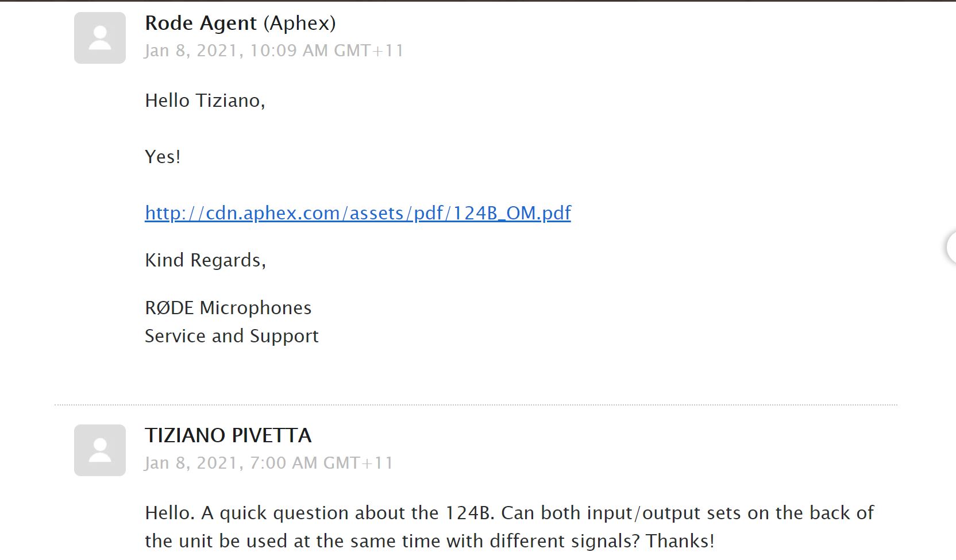Click the (Aphex) label beside Rode Agent
This screenshot has width=956, height=560.
pyautogui.click(x=299, y=23)
